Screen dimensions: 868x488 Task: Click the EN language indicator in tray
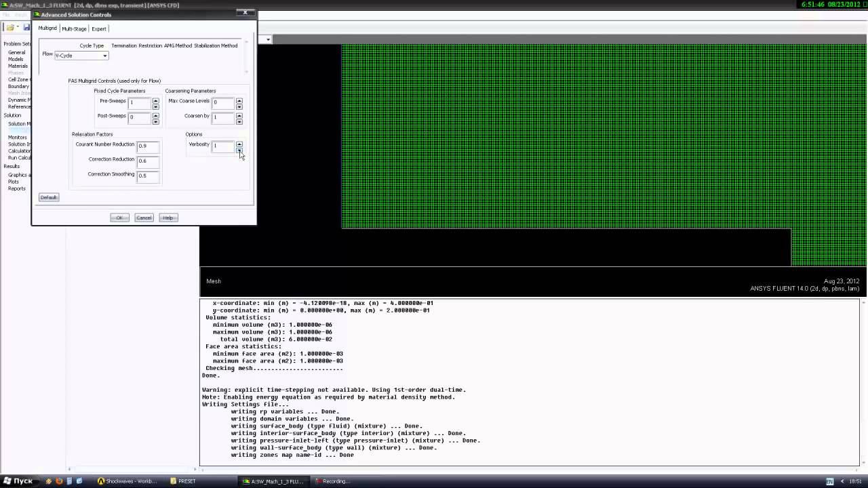pos(829,481)
